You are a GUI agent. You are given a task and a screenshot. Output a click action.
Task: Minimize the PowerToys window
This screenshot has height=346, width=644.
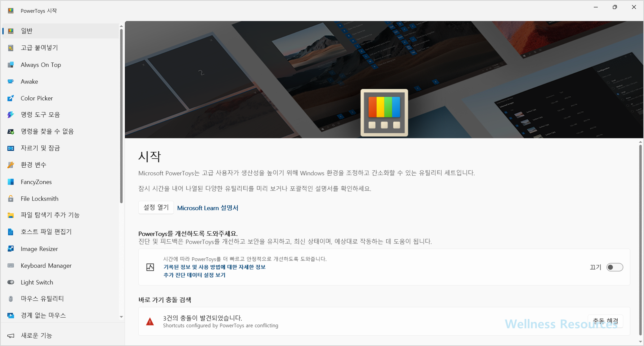point(596,7)
